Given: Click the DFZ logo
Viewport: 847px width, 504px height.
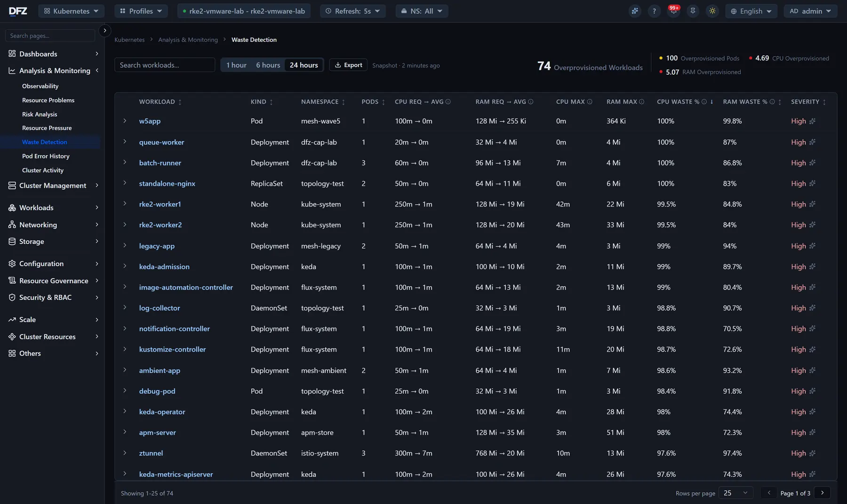Looking at the screenshot, I should (18, 11).
